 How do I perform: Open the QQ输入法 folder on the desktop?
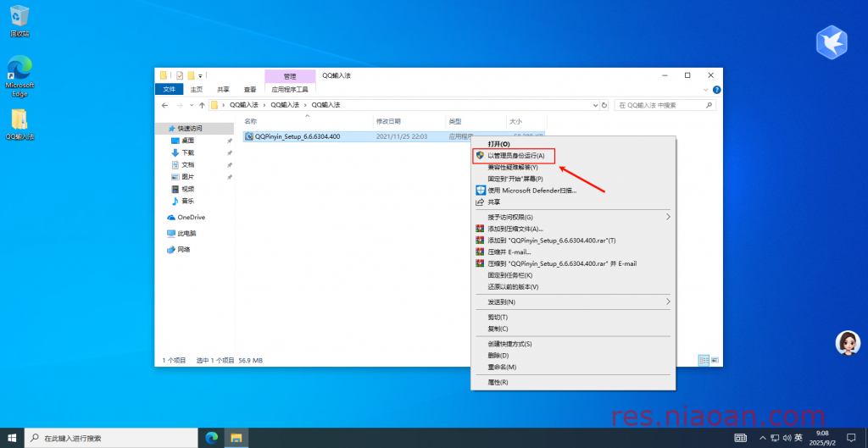pyautogui.click(x=19, y=124)
